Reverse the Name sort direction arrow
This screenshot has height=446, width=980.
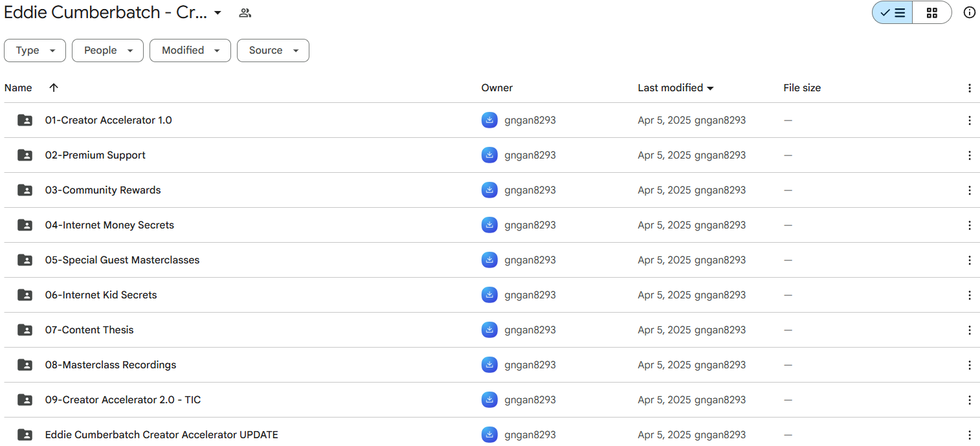pos(54,88)
